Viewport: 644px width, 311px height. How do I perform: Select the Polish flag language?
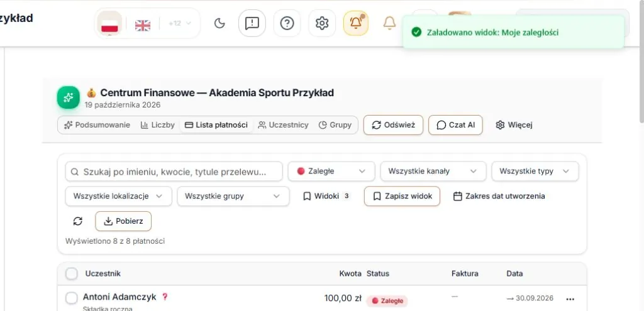tap(109, 23)
